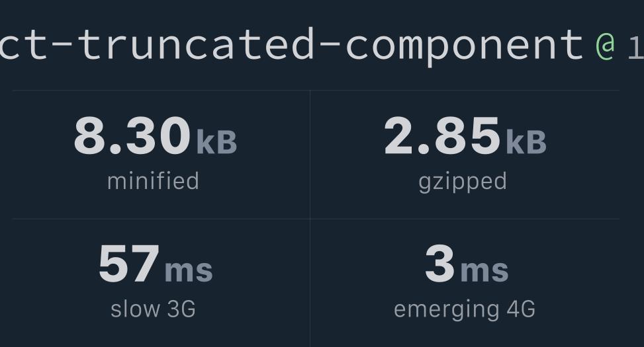Select the 'minified' label
644x347 pixels.
pyautogui.click(x=153, y=181)
